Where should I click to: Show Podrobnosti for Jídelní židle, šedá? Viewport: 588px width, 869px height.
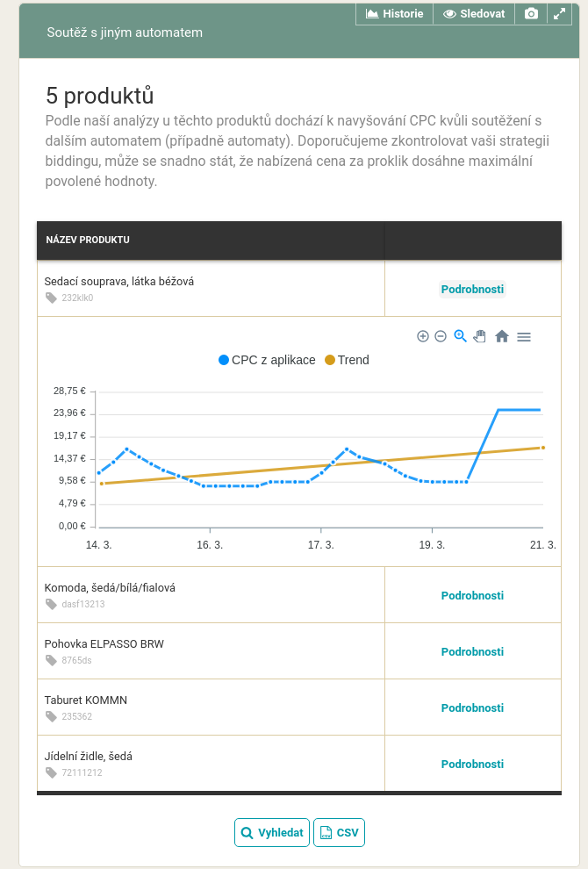pyautogui.click(x=472, y=764)
